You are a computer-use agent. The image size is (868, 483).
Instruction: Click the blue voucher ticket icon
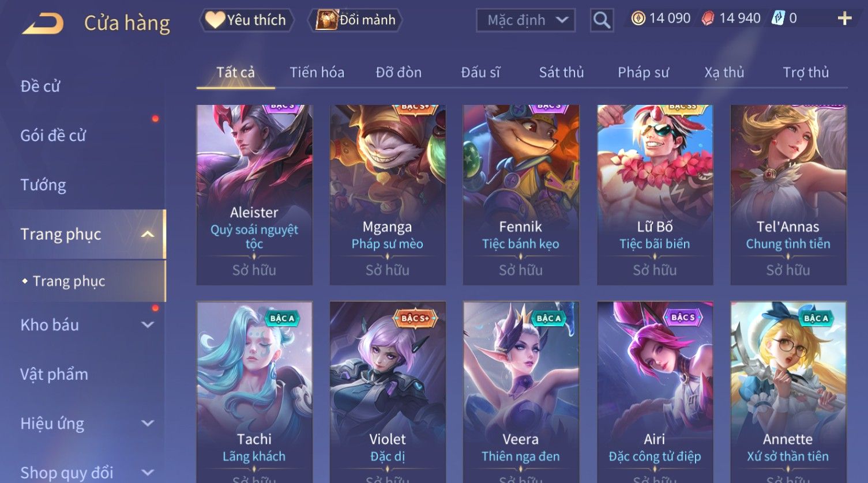coord(778,18)
